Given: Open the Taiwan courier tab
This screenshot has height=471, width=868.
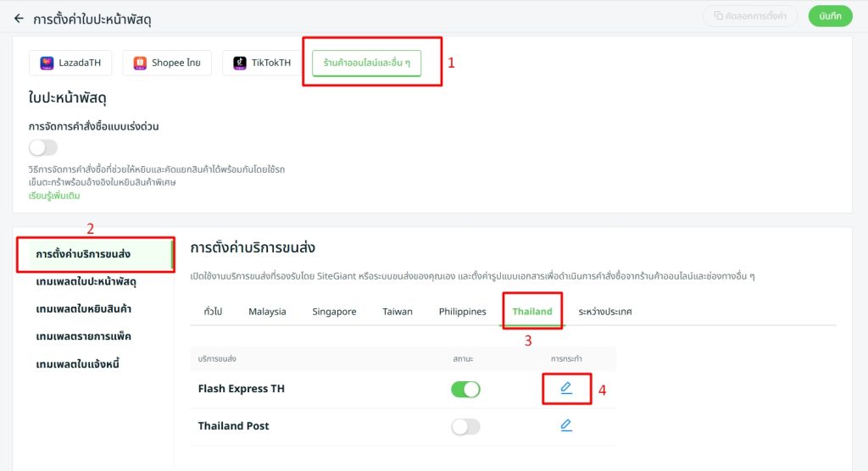Looking at the screenshot, I should tap(398, 312).
